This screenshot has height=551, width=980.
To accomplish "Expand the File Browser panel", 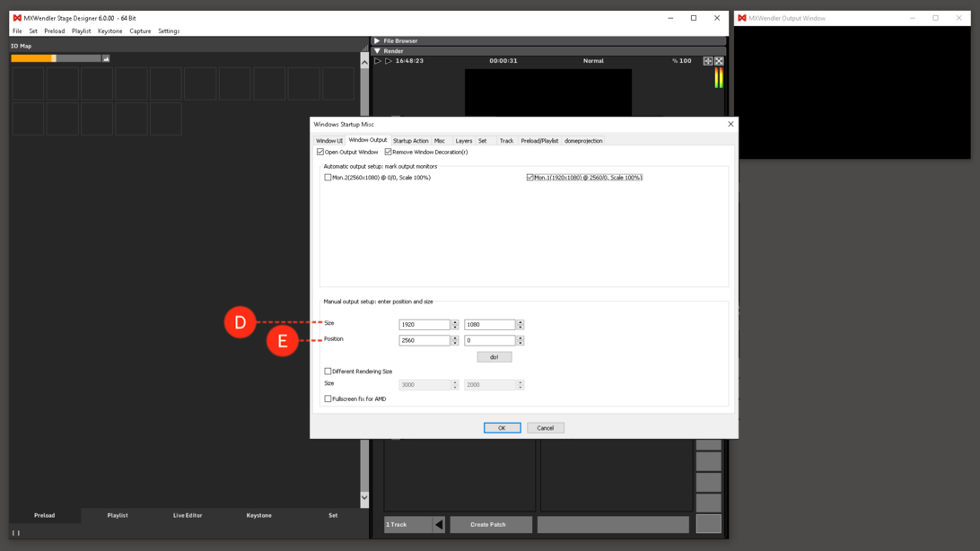I will [x=378, y=40].
